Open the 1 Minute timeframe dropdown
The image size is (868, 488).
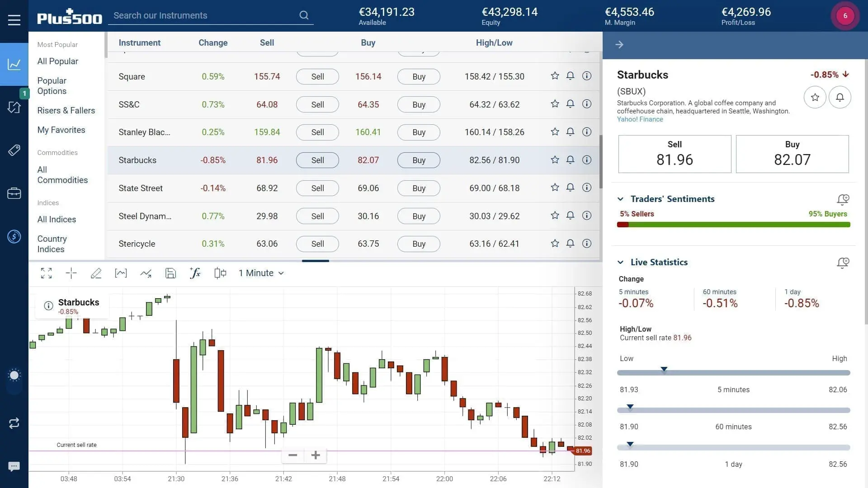point(261,273)
